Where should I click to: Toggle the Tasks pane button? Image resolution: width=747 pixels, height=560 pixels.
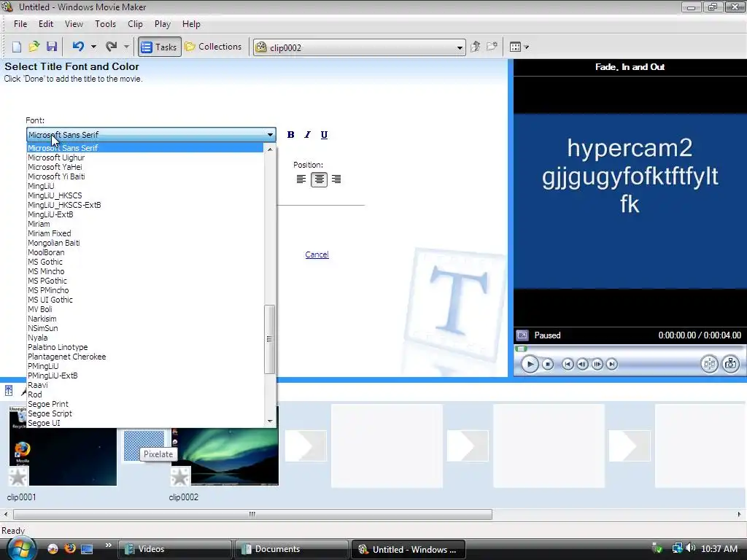(160, 47)
